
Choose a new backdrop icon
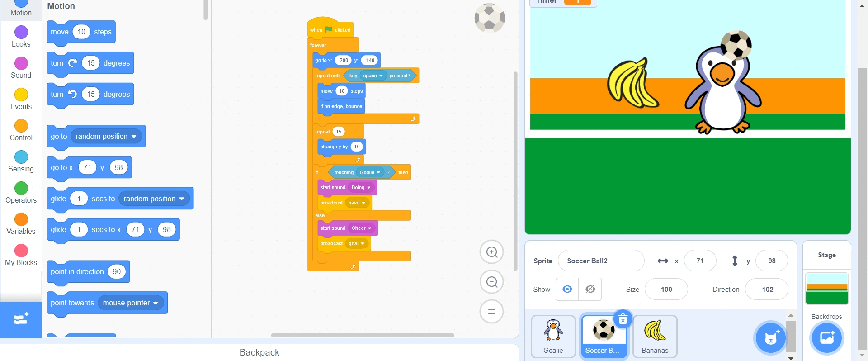point(826,337)
